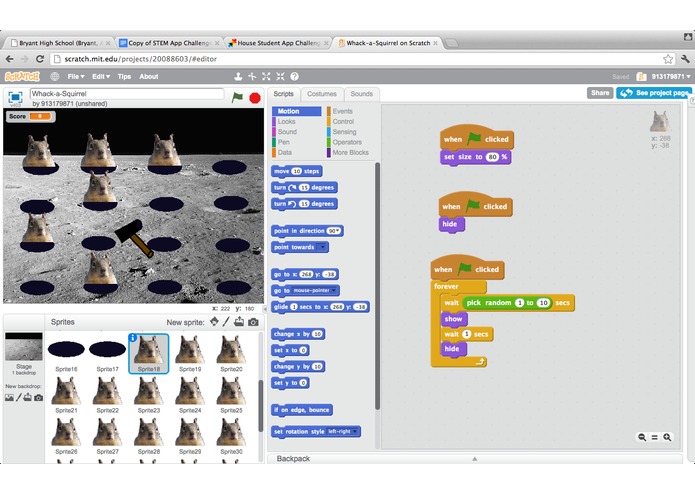This screenshot has width=695, height=494.
Task: Click the red stop button
Action: (255, 97)
